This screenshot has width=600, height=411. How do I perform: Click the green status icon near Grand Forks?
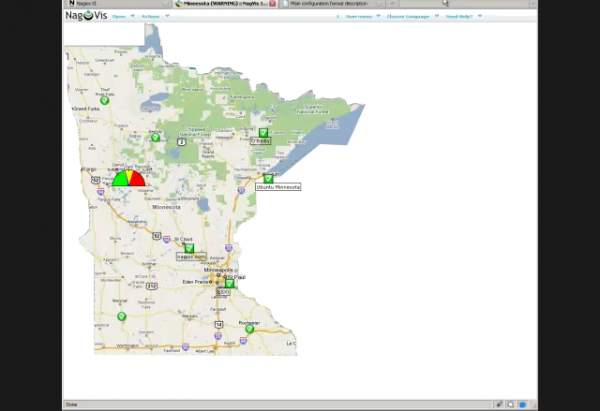tap(104, 100)
